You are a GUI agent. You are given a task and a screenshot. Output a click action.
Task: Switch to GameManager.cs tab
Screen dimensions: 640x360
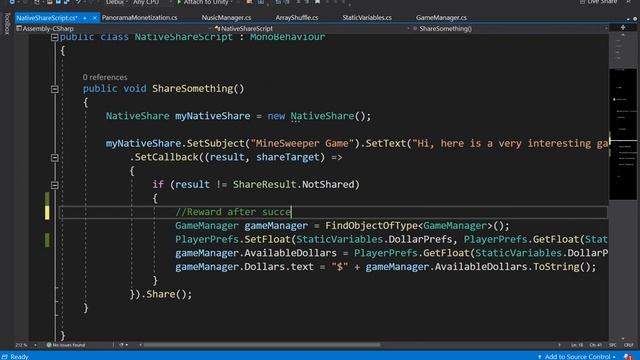[441, 18]
